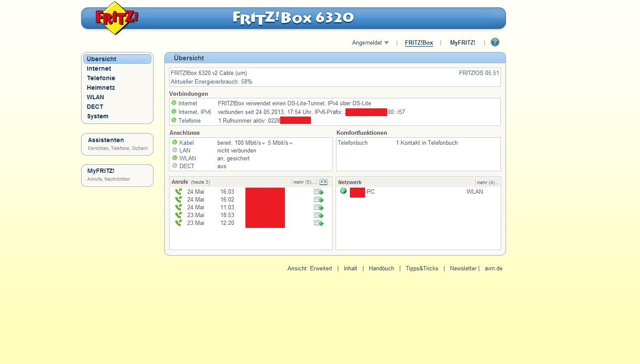The height and width of the screenshot is (364, 640).
Task: Add 23.Mai 12:20 caller to phonebook
Action: 319,223
